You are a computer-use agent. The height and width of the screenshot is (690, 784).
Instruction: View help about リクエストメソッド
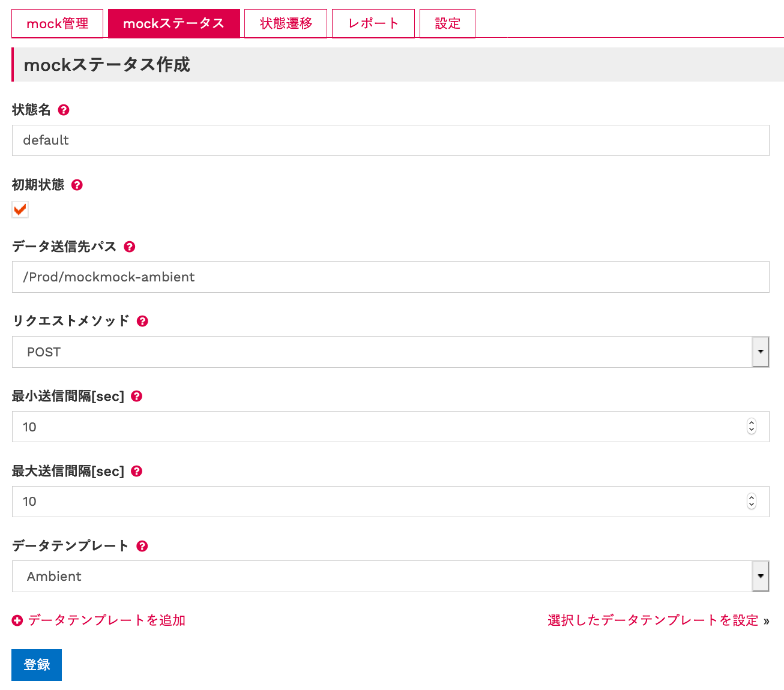pos(142,321)
